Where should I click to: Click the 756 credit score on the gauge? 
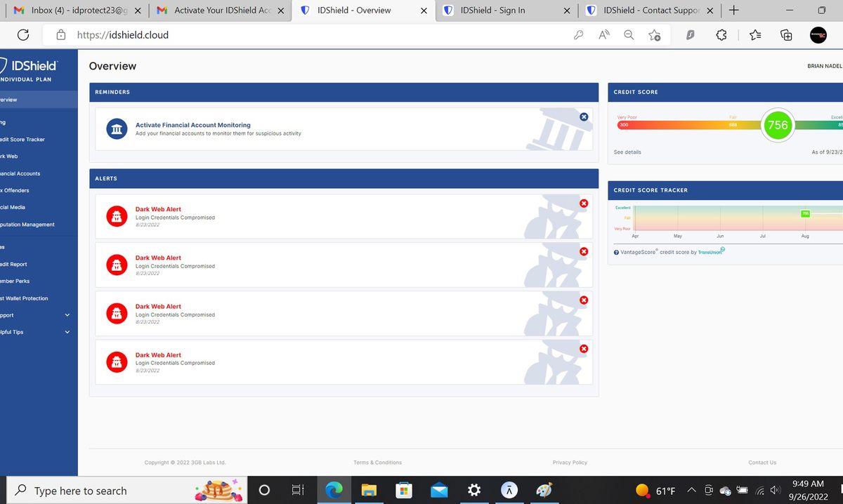[x=778, y=126]
